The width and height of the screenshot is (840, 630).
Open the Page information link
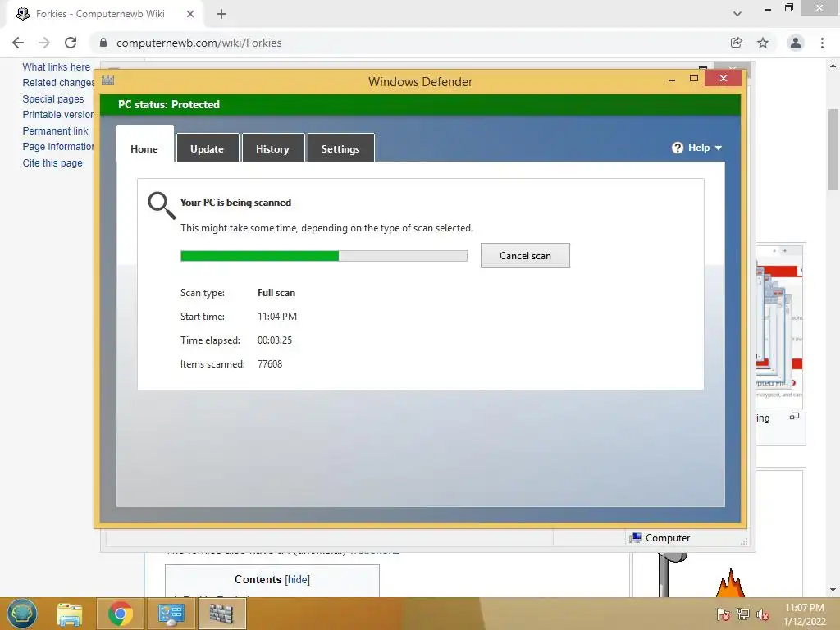point(58,146)
